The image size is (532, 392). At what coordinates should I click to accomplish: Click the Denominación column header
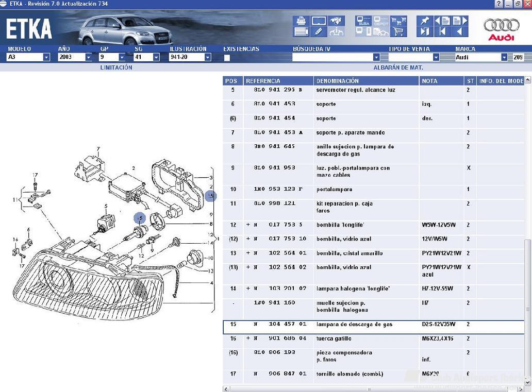338,81
